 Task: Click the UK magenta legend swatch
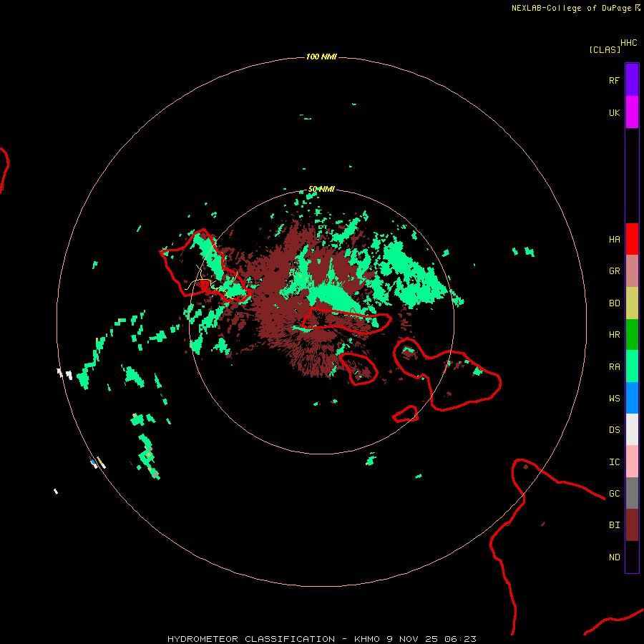click(x=632, y=112)
